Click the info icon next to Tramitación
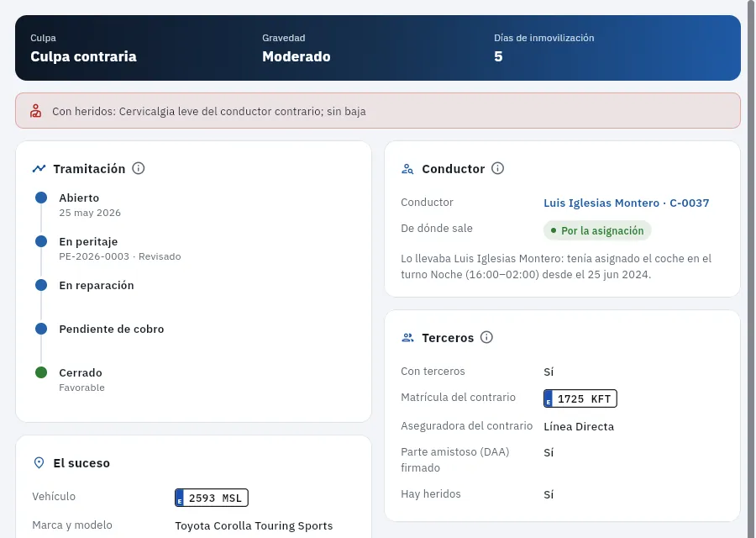 139,168
